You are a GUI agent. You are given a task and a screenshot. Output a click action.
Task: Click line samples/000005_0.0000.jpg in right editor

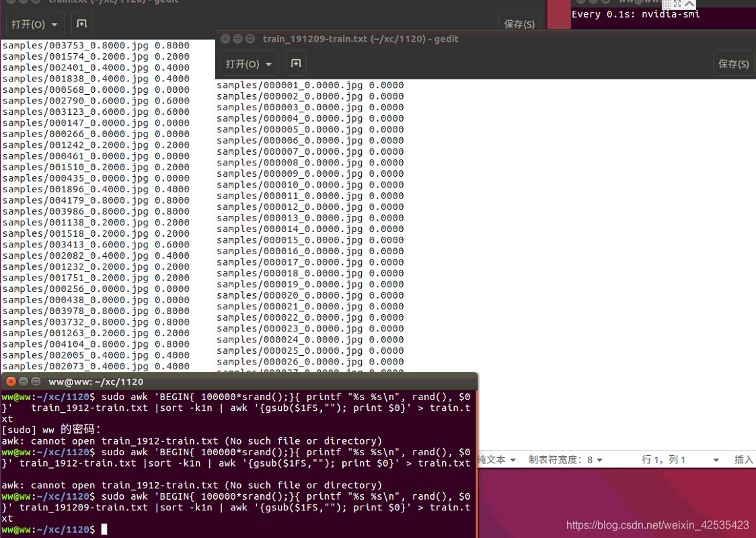(310, 130)
